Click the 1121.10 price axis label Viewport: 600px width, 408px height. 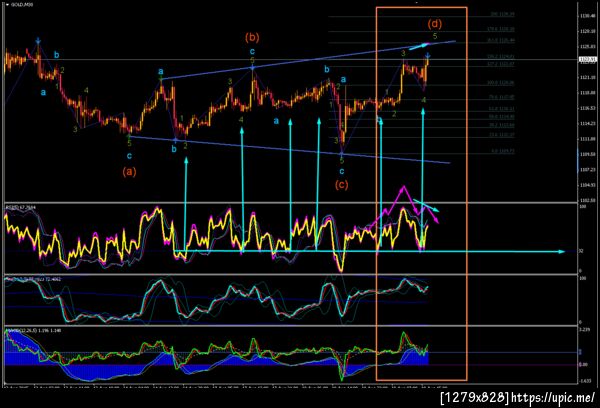(587, 77)
